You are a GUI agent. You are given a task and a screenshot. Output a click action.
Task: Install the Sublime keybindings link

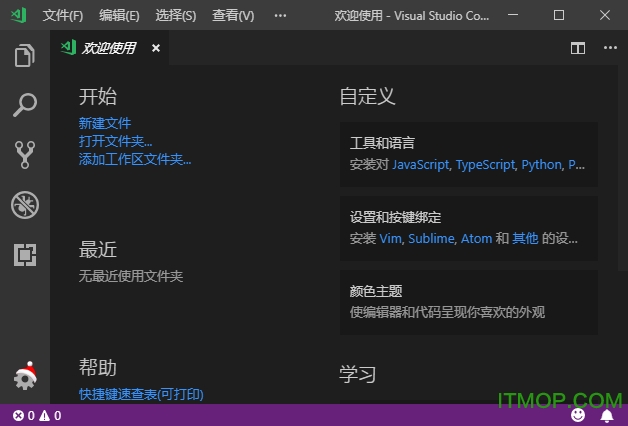point(431,239)
